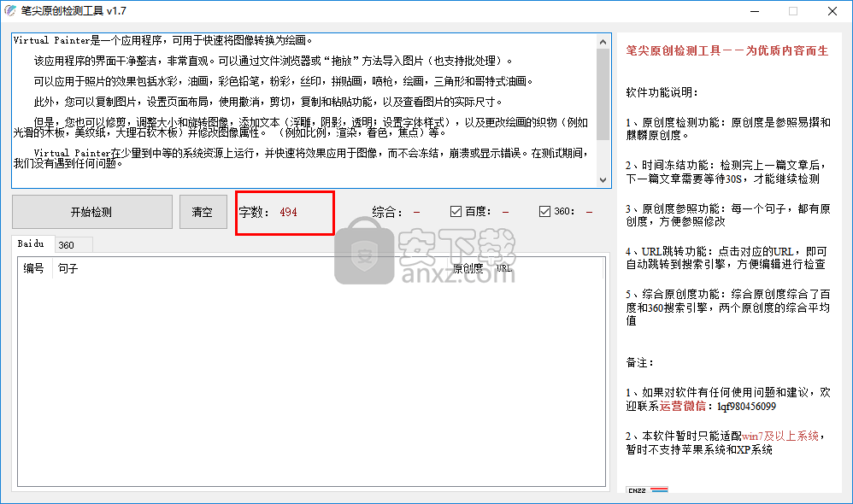Click the 原创度 column header
The width and height of the screenshot is (853, 504).
468,268
